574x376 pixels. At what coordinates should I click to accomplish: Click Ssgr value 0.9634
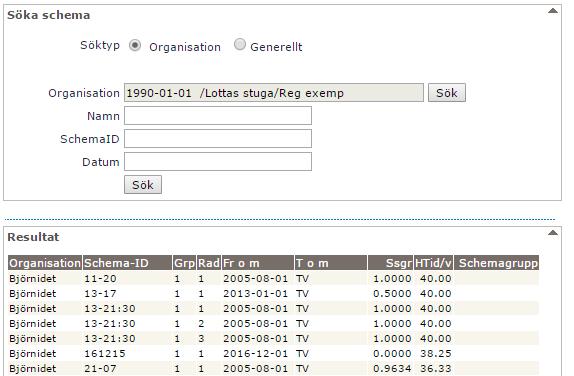(x=392, y=369)
